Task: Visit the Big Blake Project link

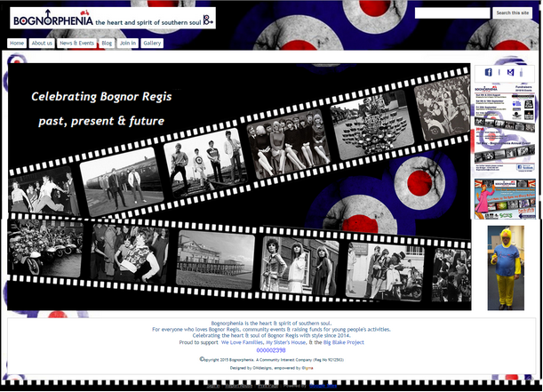Action: [344, 342]
